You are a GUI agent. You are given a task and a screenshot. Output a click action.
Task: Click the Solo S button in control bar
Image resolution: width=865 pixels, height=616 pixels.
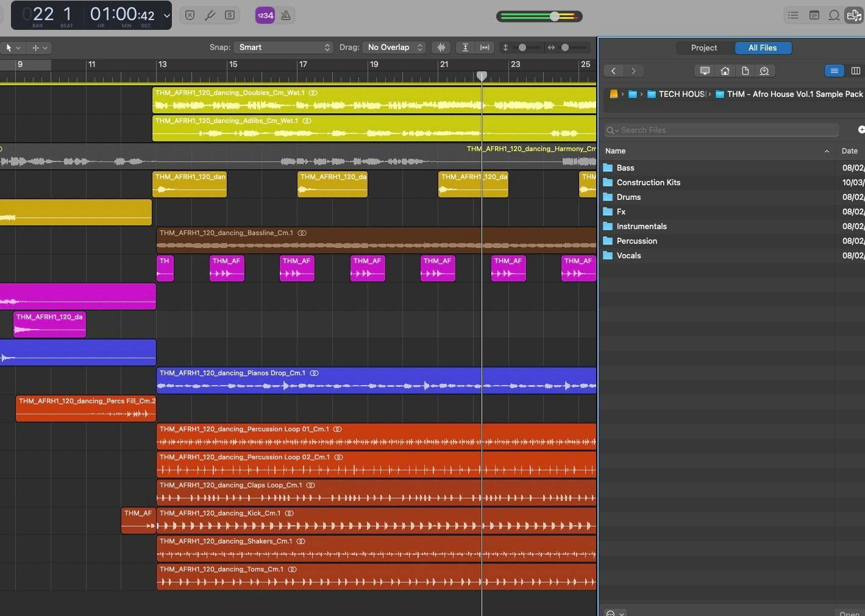tap(230, 15)
